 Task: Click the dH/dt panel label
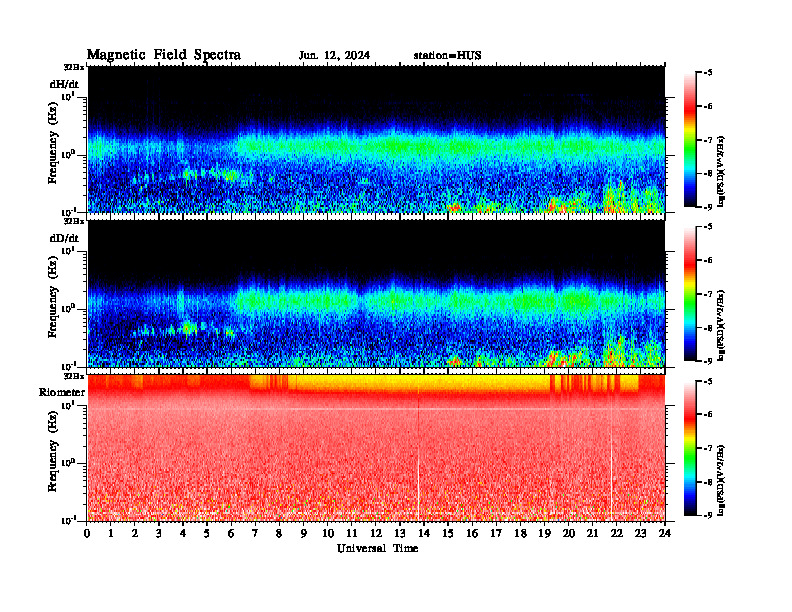coord(64,85)
